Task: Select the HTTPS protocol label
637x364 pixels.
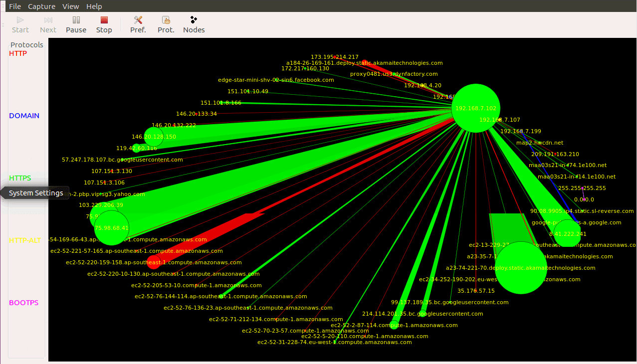Action: point(20,178)
